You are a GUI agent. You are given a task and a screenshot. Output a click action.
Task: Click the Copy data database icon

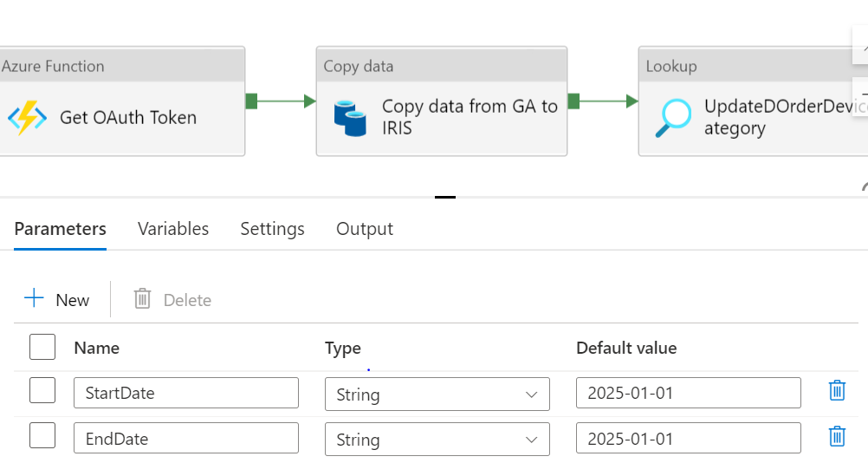click(x=350, y=118)
